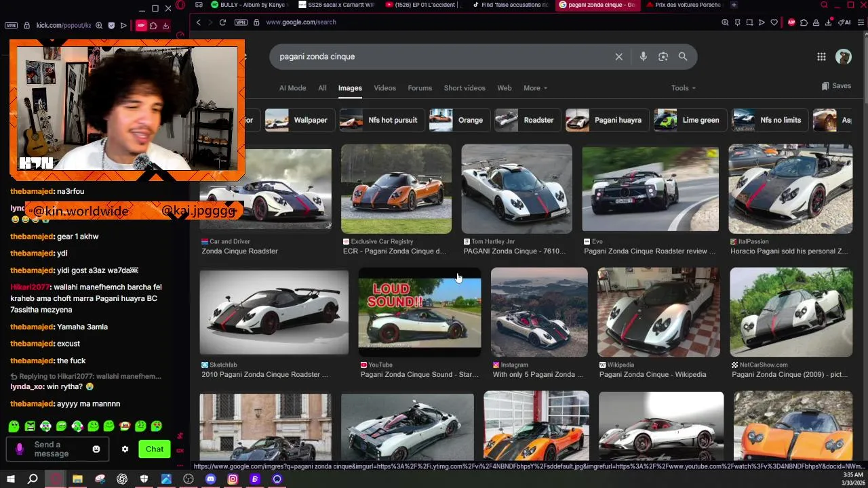The width and height of the screenshot is (868, 488).
Task: Toggle VPN badge in the kick.com popout window
Action: click(x=11, y=26)
